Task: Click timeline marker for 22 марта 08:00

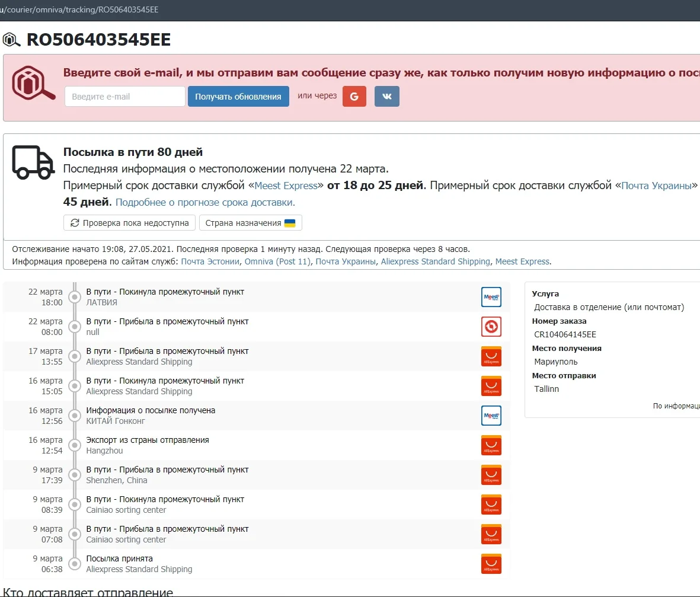Action: [75, 327]
